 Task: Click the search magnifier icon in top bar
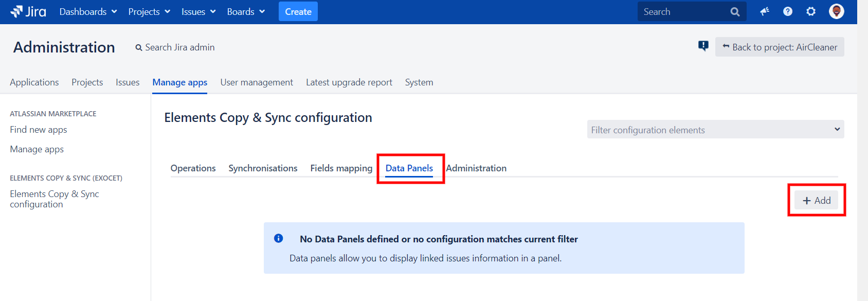(x=735, y=12)
